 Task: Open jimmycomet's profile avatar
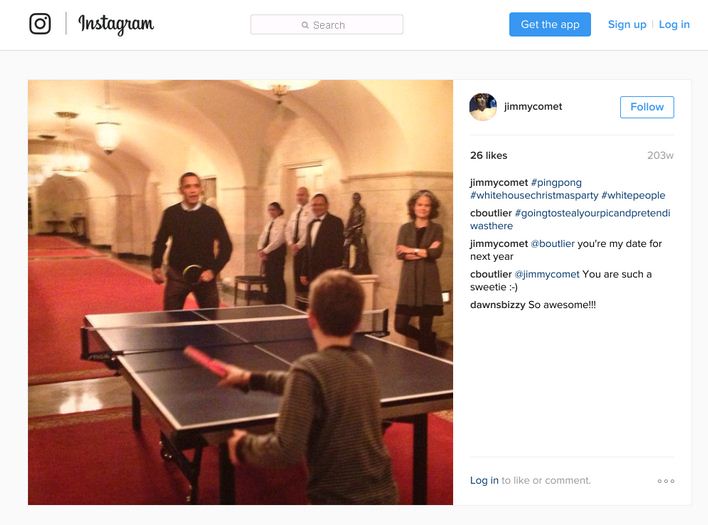[483, 107]
